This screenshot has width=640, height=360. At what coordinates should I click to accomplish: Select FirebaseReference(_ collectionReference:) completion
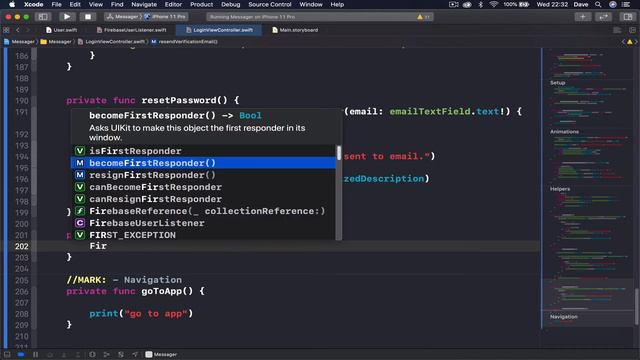click(203, 211)
